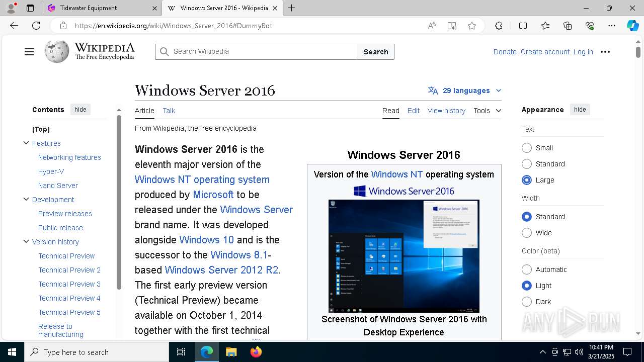Image resolution: width=644 pixels, height=362 pixels.
Task: Click the volume icon in system tray
Action: 579,352
